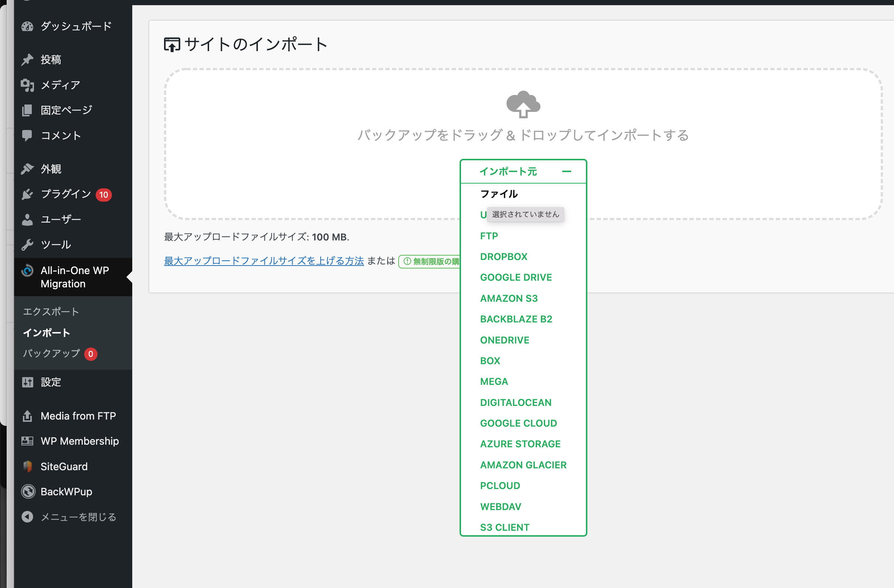The image size is (894, 588).
Task: Choose DIGITALOCEAN from import sources
Action: point(516,402)
